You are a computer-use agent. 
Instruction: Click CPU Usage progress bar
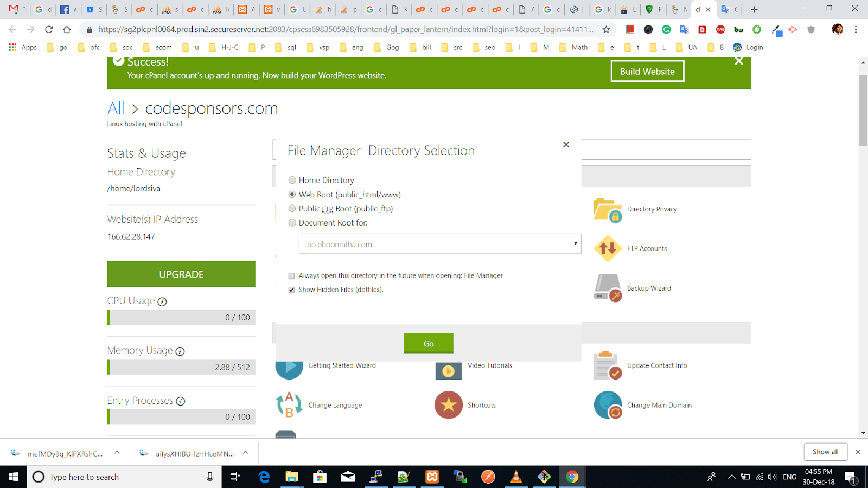tap(181, 317)
